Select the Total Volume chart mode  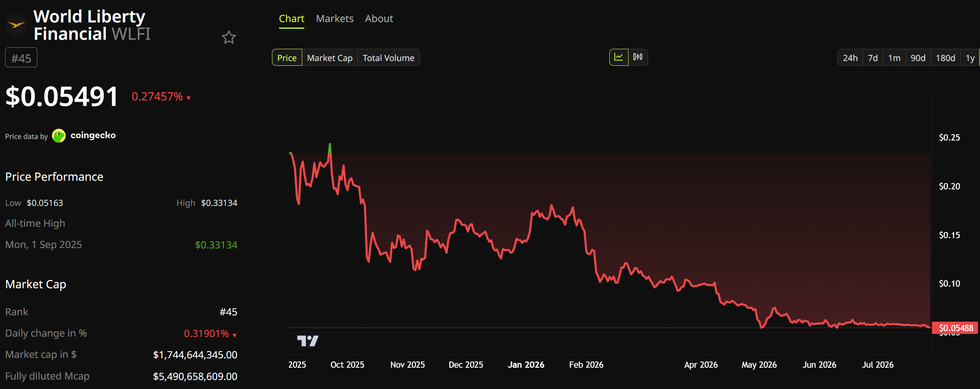coord(388,58)
